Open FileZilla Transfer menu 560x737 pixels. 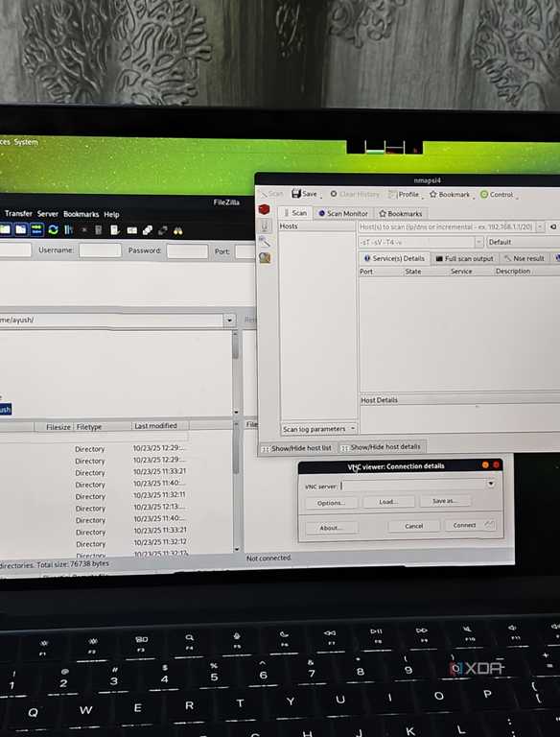18,213
